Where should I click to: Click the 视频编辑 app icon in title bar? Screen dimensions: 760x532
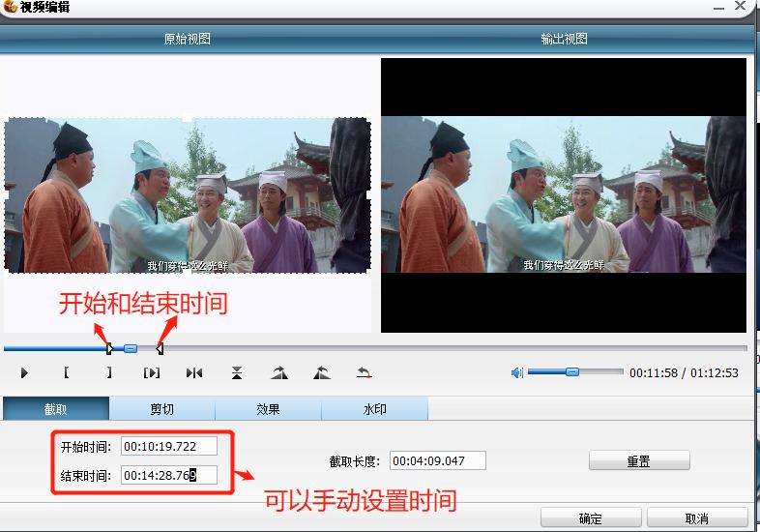[10, 7]
